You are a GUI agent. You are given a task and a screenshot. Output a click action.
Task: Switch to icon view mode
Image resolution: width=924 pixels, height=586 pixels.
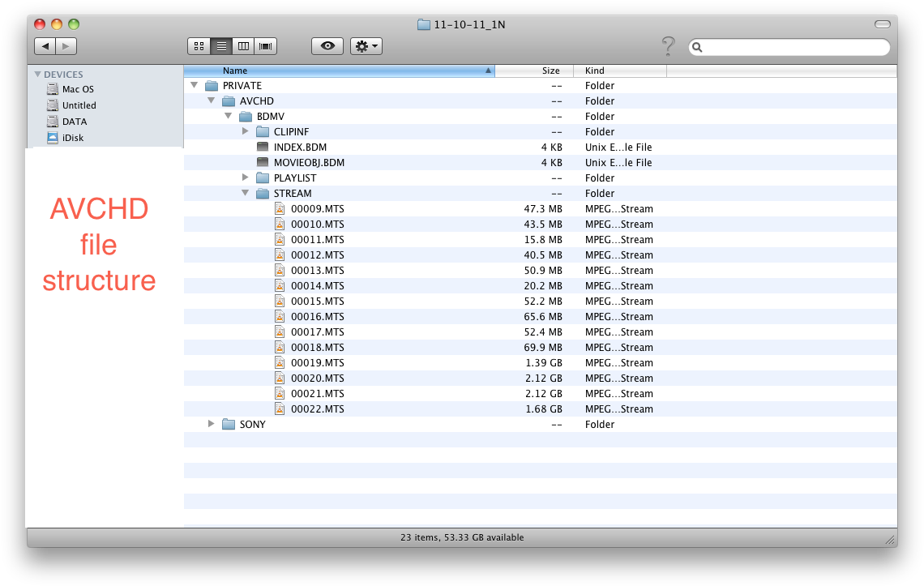coord(199,46)
